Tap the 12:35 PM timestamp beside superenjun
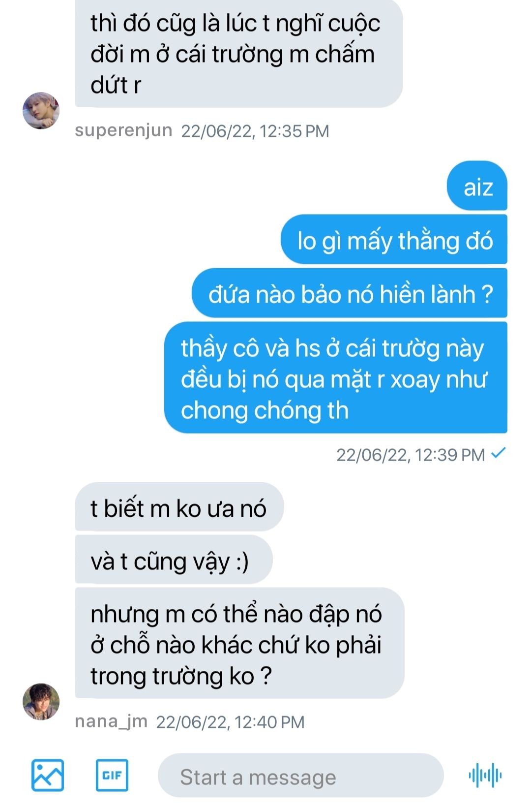This screenshot has width=531, height=812. pyautogui.click(x=255, y=131)
